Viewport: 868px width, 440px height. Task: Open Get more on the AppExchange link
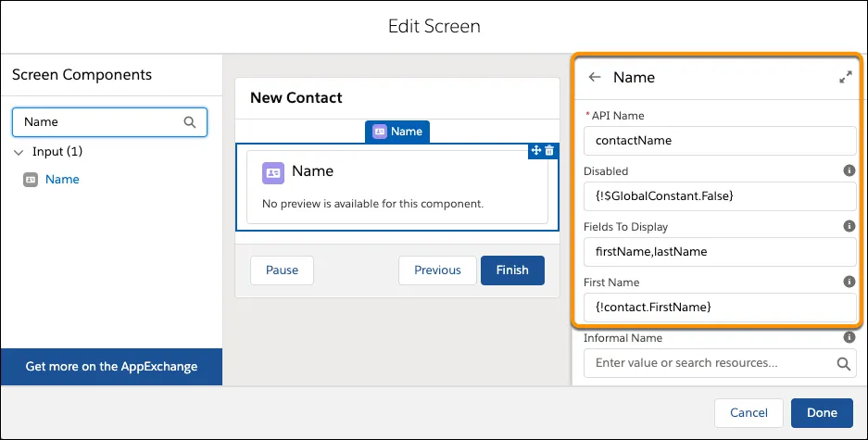[111, 366]
